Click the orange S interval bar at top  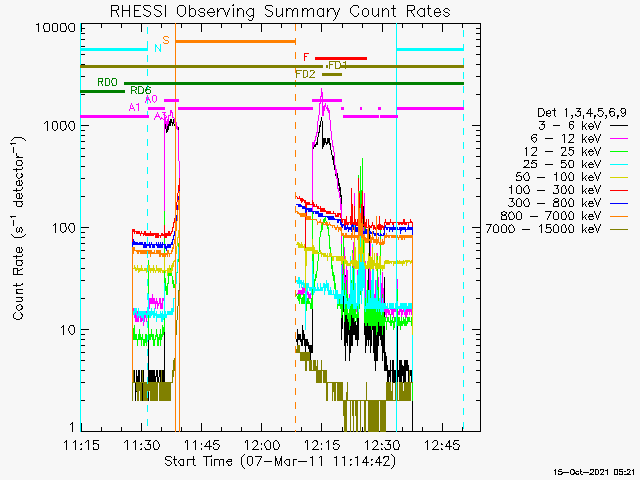point(235,41)
